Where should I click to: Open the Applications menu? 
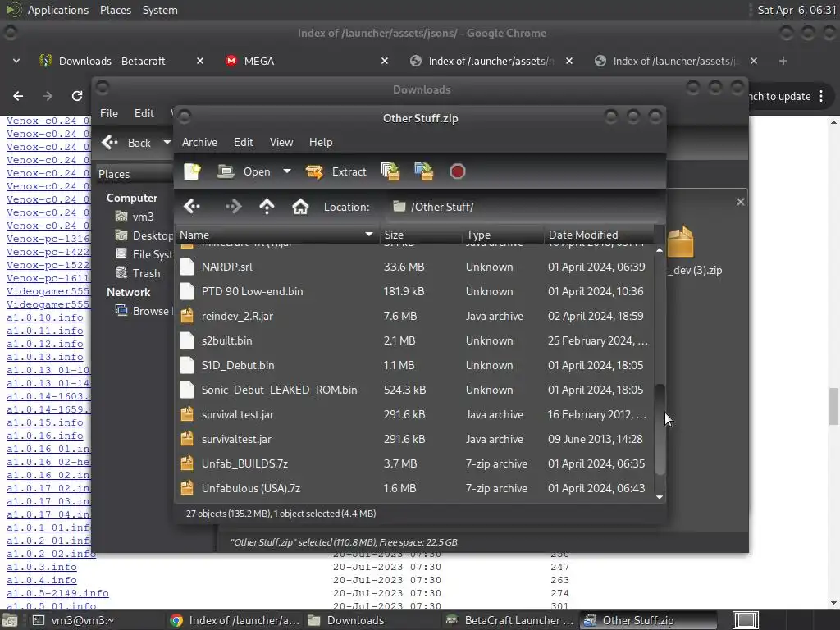[58, 10]
